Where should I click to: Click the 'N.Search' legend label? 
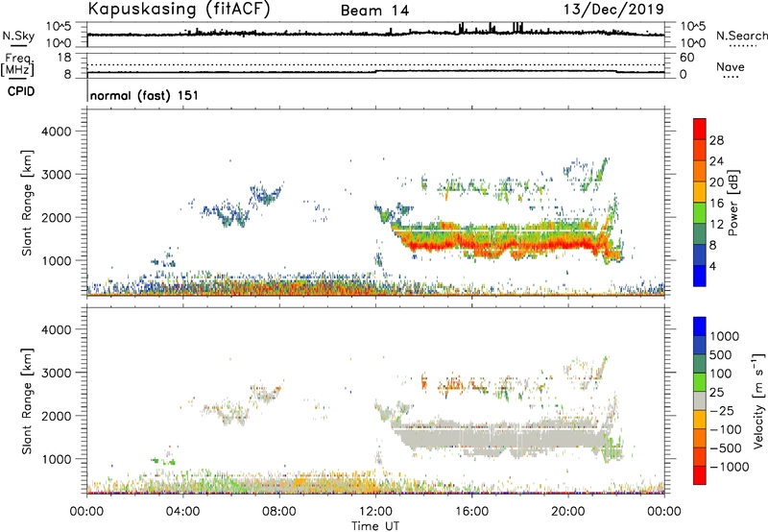tap(741, 36)
